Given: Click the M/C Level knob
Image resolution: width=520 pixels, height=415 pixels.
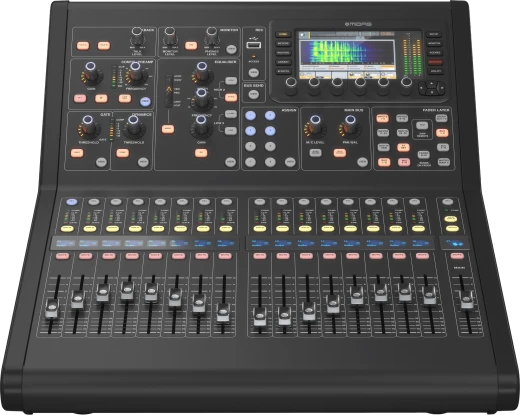Looking at the screenshot, I should [x=315, y=127].
